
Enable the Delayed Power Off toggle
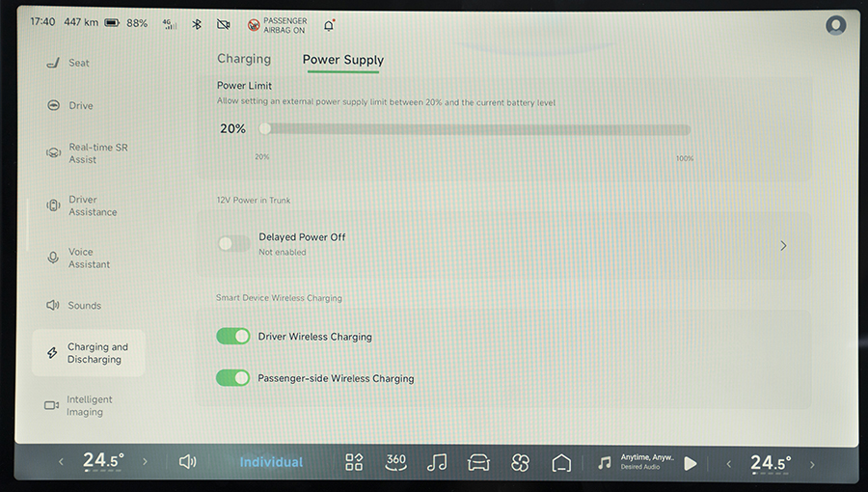click(x=233, y=243)
